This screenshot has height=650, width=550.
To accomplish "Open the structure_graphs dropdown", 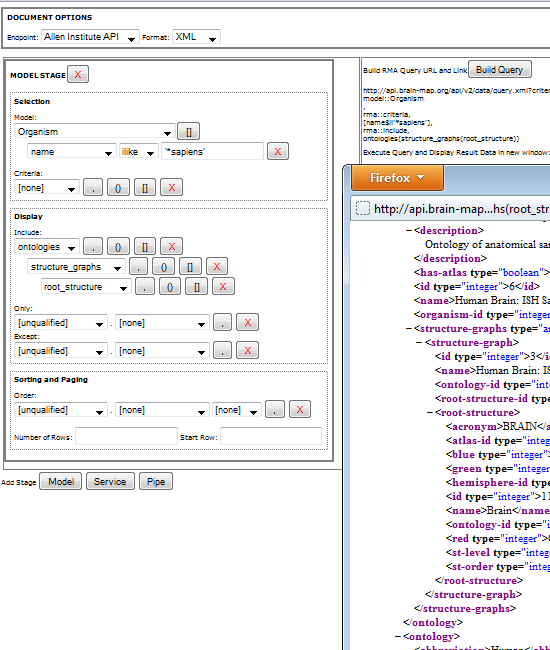I will (x=76, y=267).
